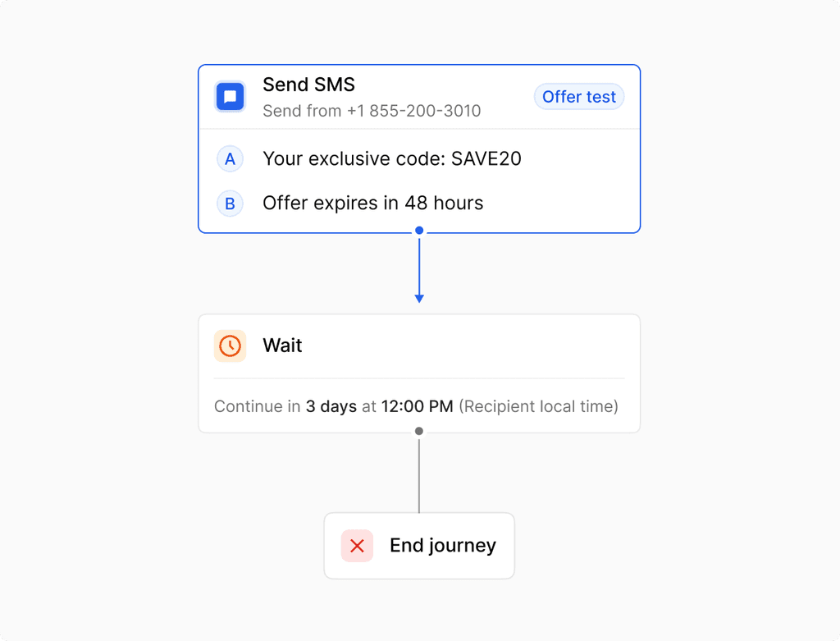Click the arrow connecting Send SMS to Wait
Viewport: 840px width, 641px height.
[419, 271]
